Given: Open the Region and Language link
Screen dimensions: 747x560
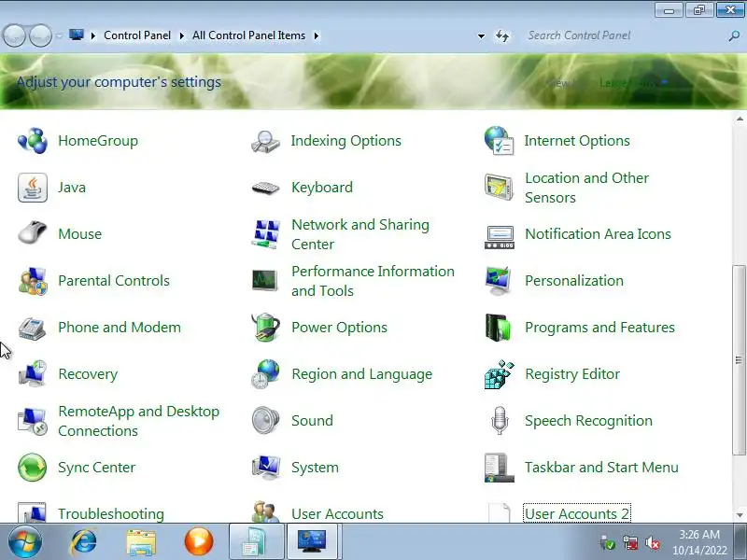Looking at the screenshot, I should [362, 374].
